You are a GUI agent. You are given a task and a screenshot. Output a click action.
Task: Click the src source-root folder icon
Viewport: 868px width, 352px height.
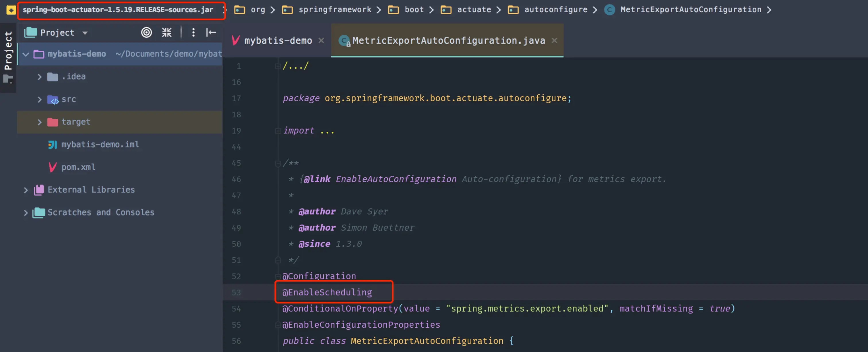[x=53, y=100]
